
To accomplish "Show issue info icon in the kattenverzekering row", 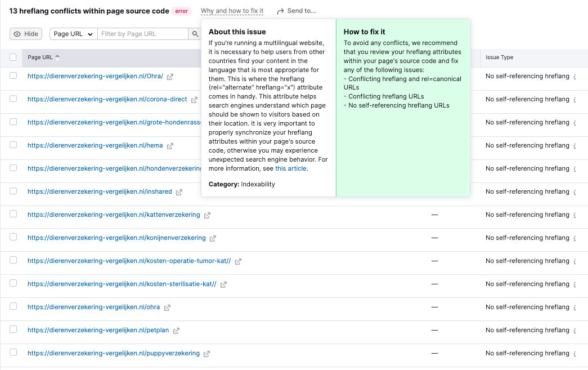I will pyautogui.click(x=574, y=215).
